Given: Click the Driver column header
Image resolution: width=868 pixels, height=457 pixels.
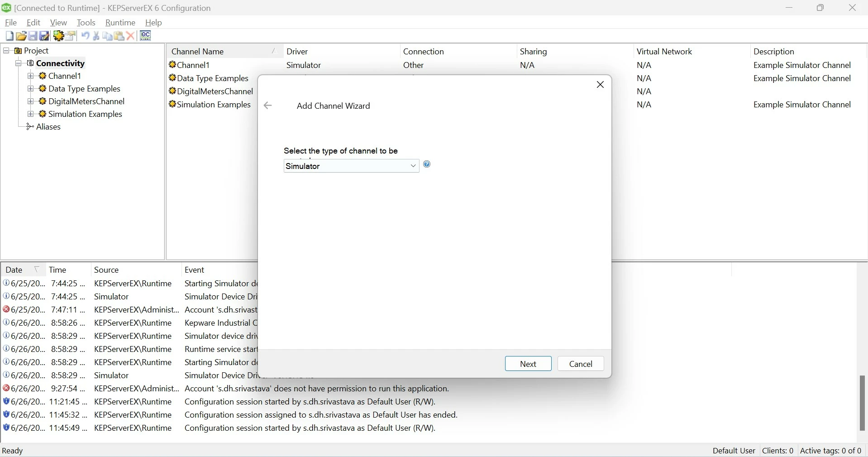Looking at the screenshot, I should click(341, 52).
